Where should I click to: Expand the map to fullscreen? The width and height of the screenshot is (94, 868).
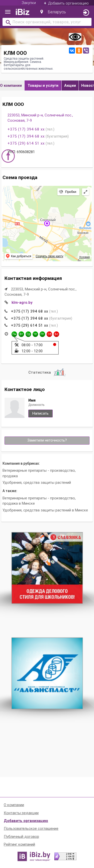point(86,192)
